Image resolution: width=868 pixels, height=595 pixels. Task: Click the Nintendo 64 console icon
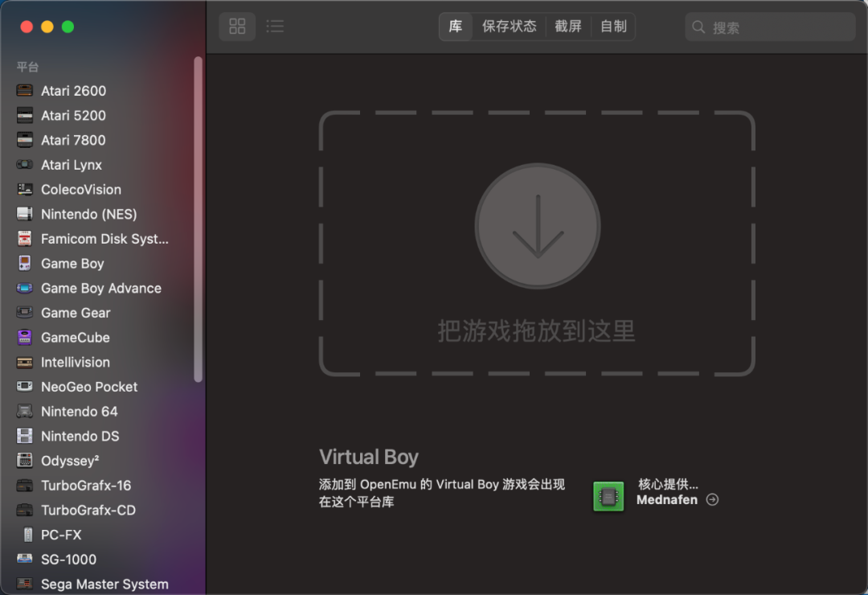click(24, 412)
